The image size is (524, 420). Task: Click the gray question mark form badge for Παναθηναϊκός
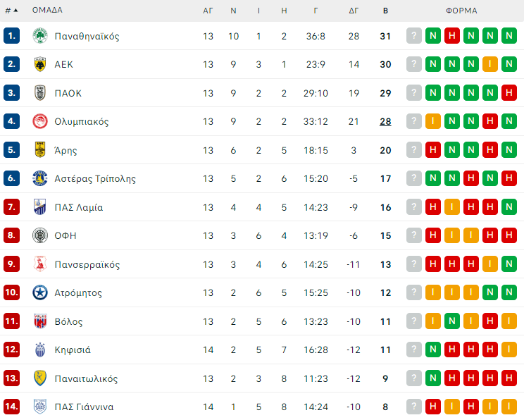coord(414,36)
